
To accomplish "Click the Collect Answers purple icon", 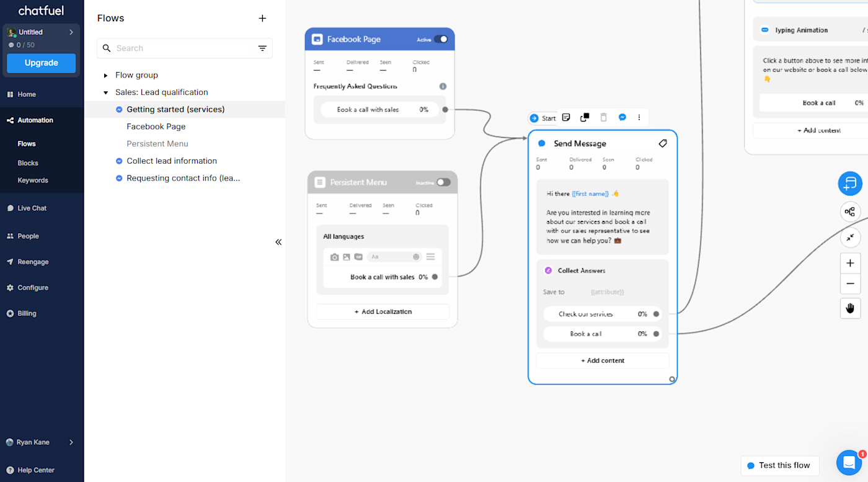I will click(x=548, y=270).
